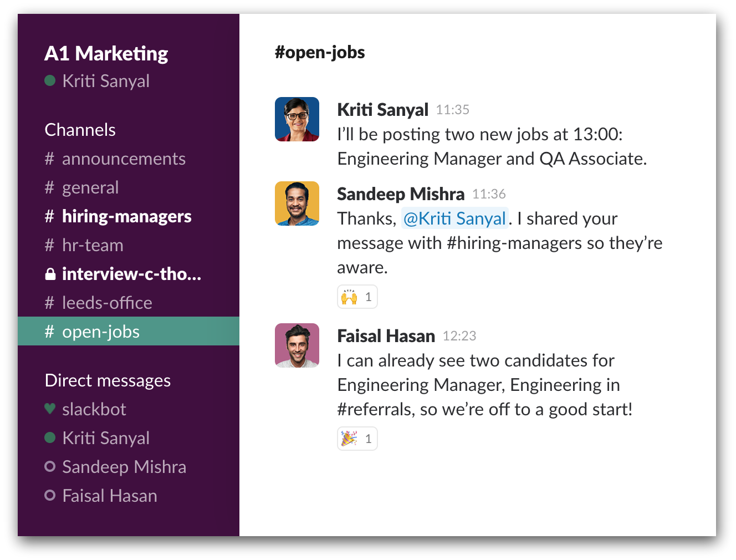Click the green status dot under A1 Marketing
This screenshot has width=736, height=560.
pos(50,81)
